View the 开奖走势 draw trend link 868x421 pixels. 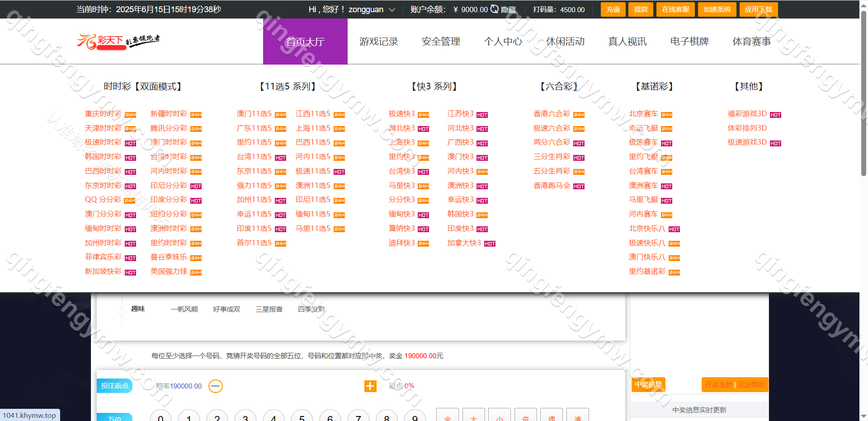(x=718, y=384)
